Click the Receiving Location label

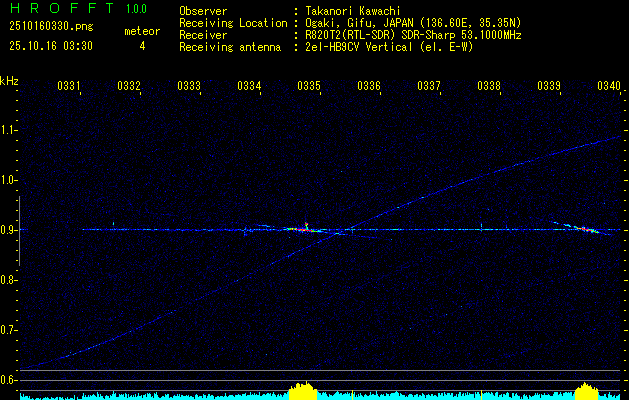pos(233,23)
